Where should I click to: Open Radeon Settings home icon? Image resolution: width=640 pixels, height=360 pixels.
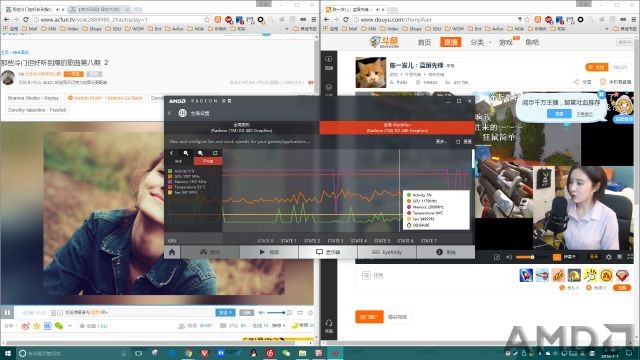(x=172, y=252)
